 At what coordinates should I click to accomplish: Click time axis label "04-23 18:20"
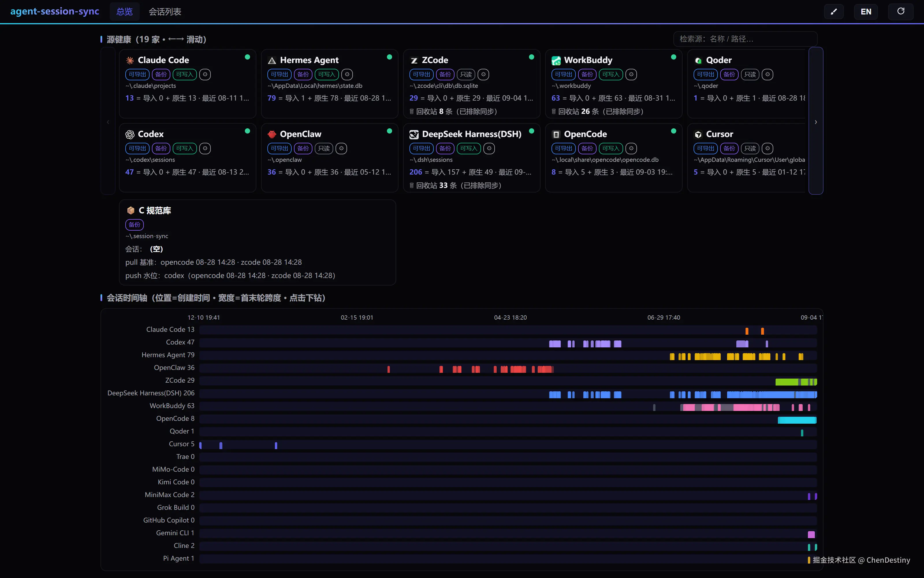click(x=511, y=318)
